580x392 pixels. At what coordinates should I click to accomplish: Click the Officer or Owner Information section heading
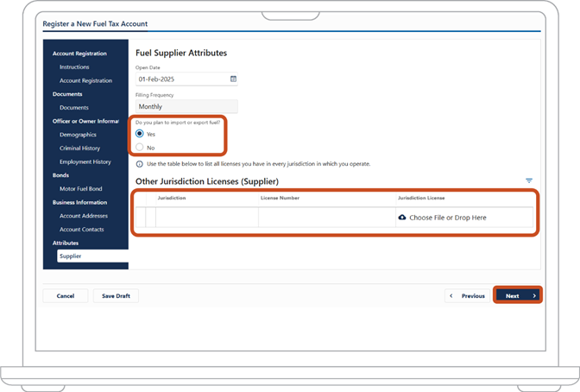point(85,121)
